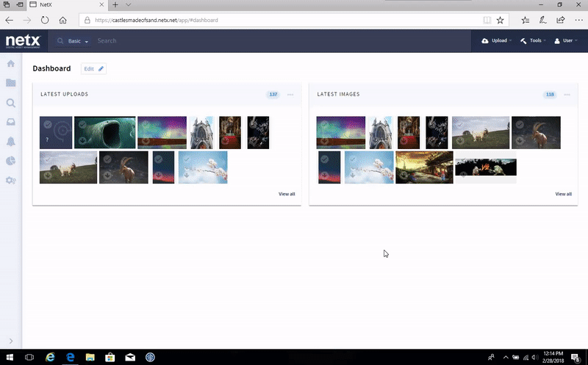Click the Edit dashboard button
The width and height of the screenshot is (588, 365).
coord(93,68)
